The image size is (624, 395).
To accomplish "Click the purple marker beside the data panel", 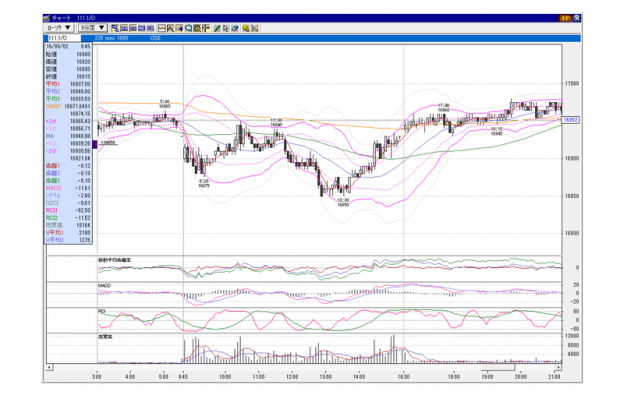I will click(95, 145).
